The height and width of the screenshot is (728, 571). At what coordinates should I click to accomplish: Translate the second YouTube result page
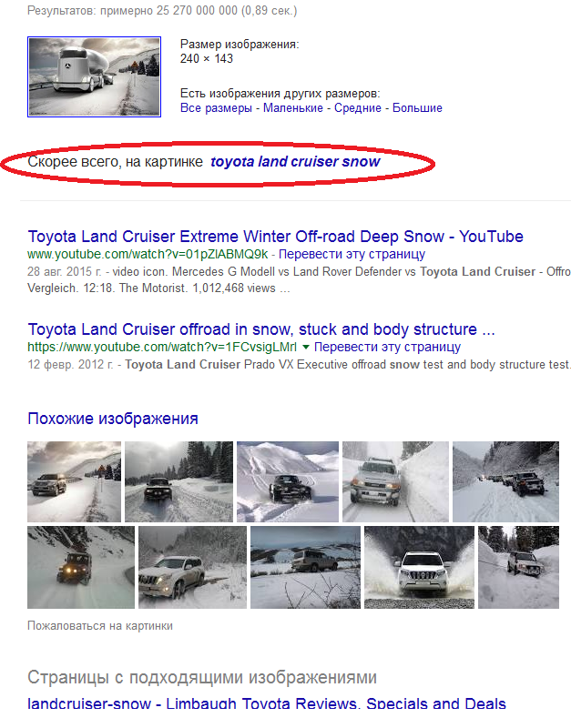coord(387,348)
